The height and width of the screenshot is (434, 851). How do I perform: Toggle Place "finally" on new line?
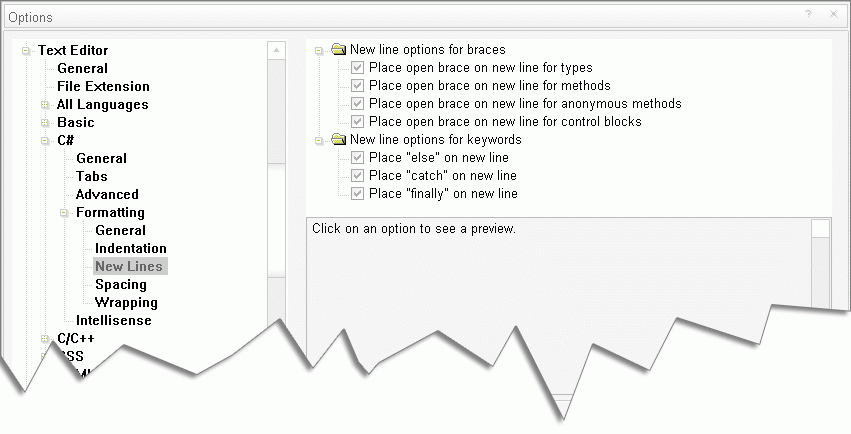pos(358,194)
